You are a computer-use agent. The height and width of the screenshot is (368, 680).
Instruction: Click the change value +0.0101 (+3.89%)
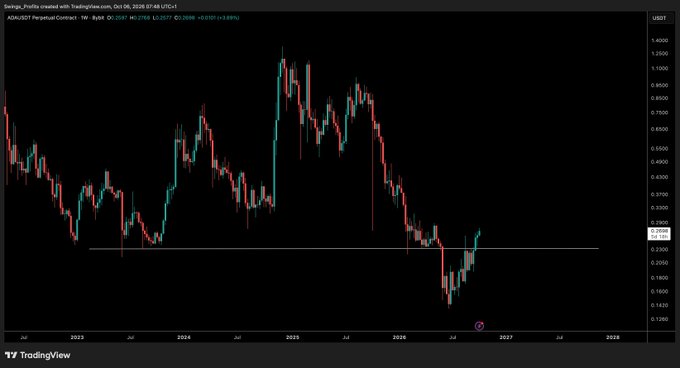click(218, 18)
